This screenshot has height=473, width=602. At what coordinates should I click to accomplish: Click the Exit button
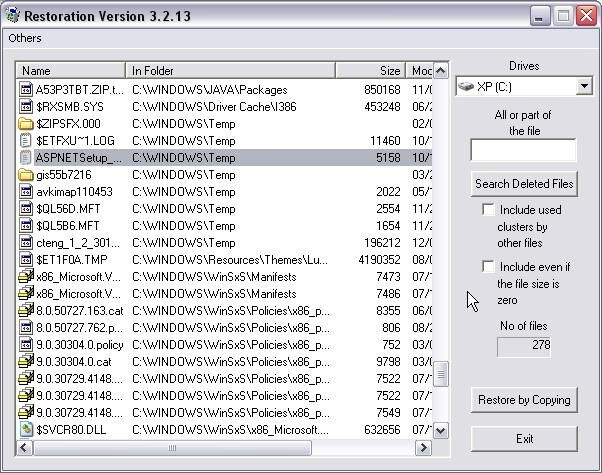click(x=524, y=439)
